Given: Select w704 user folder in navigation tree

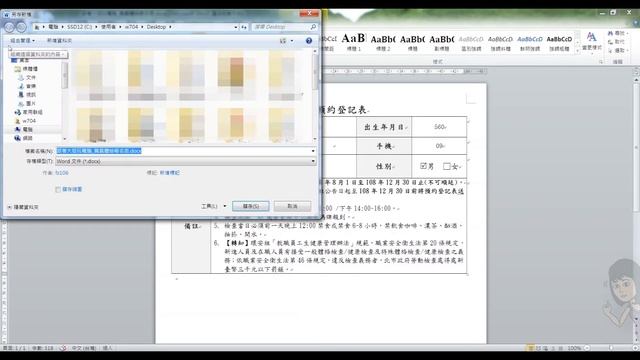Looking at the screenshot, I should (25, 121).
